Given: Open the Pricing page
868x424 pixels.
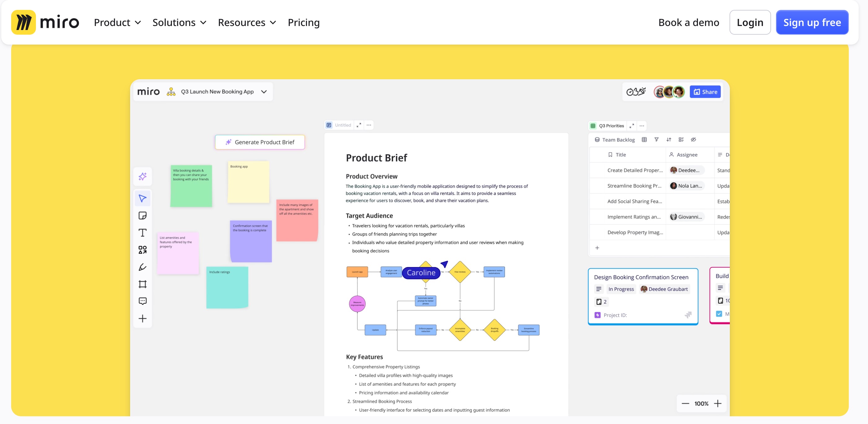Looking at the screenshot, I should [304, 22].
